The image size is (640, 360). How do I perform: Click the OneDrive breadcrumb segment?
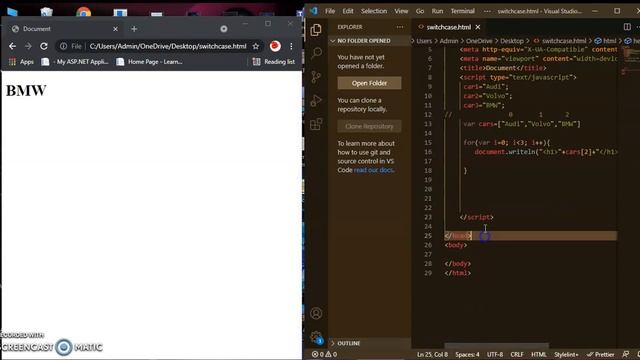point(479,41)
